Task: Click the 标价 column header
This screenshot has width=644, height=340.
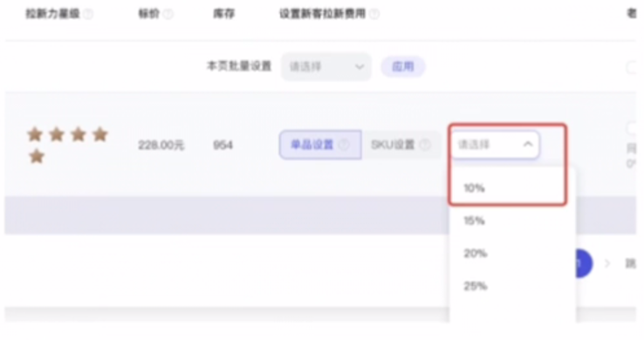Action: click(148, 14)
